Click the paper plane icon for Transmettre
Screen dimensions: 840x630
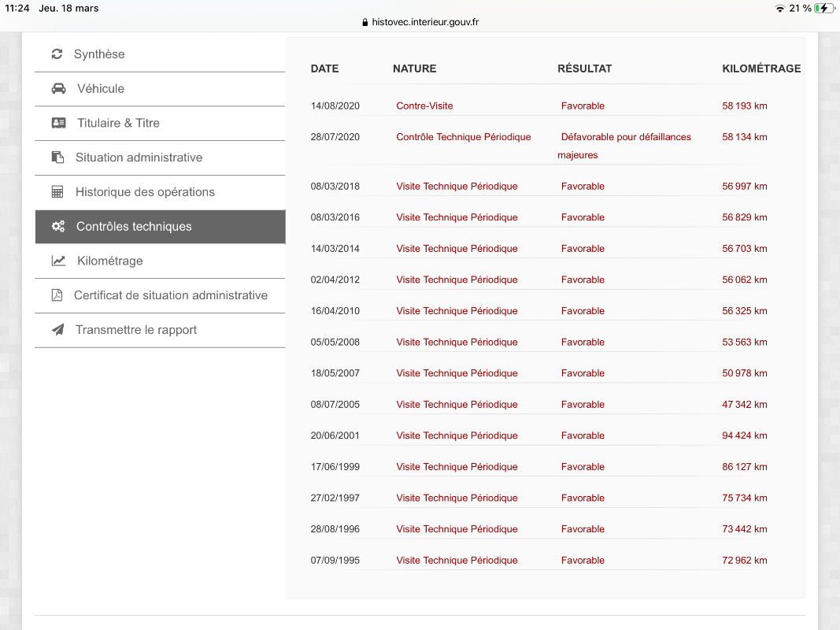pyautogui.click(x=57, y=330)
